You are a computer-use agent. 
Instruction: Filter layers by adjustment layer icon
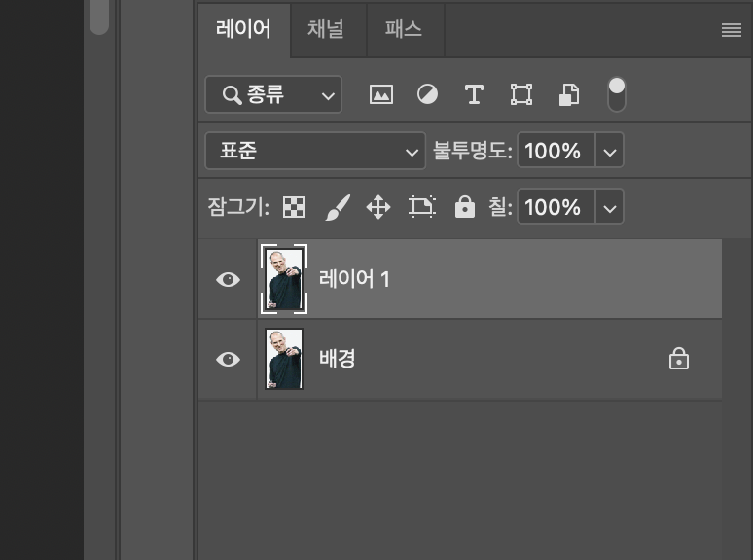[427, 94]
